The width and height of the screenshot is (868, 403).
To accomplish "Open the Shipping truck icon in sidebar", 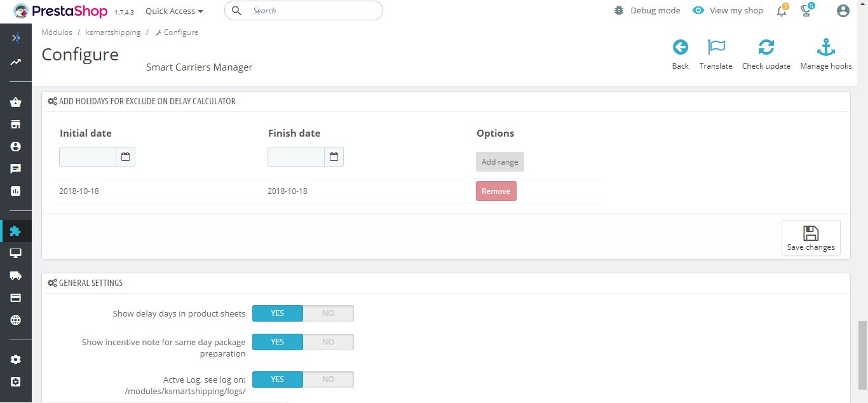I will click(16, 275).
